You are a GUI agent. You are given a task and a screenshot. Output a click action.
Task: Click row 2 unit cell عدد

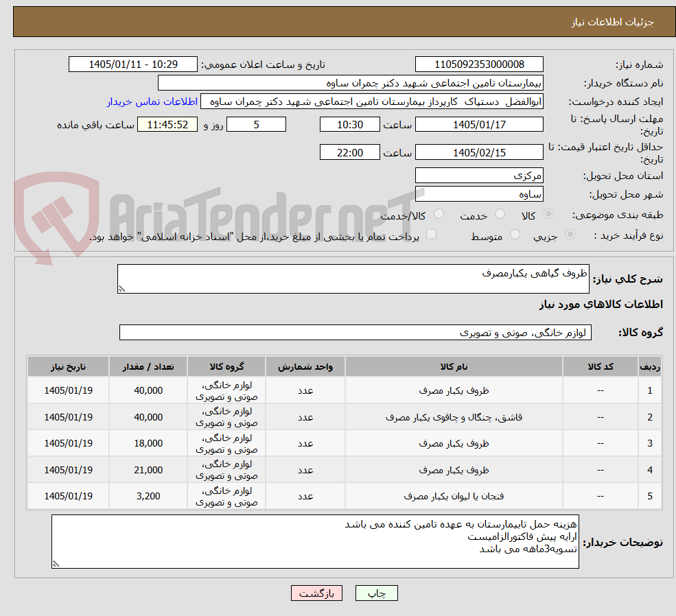pyautogui.click(x=305, y=417)
